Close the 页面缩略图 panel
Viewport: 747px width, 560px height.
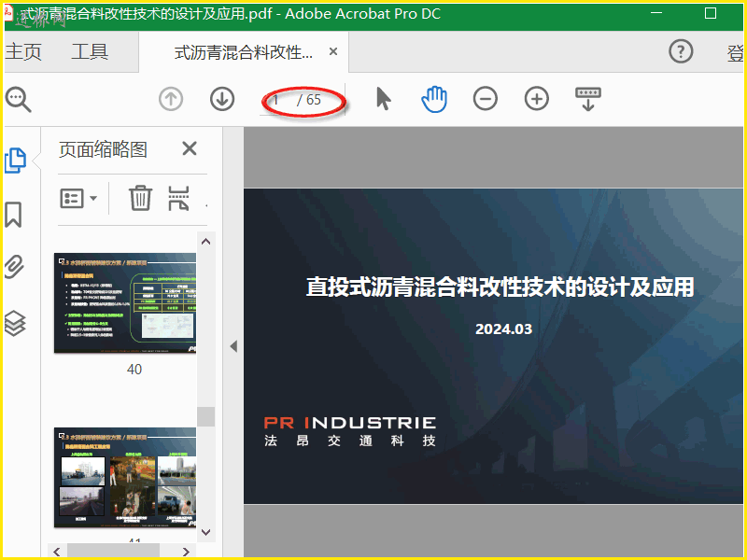click(190, 148)
